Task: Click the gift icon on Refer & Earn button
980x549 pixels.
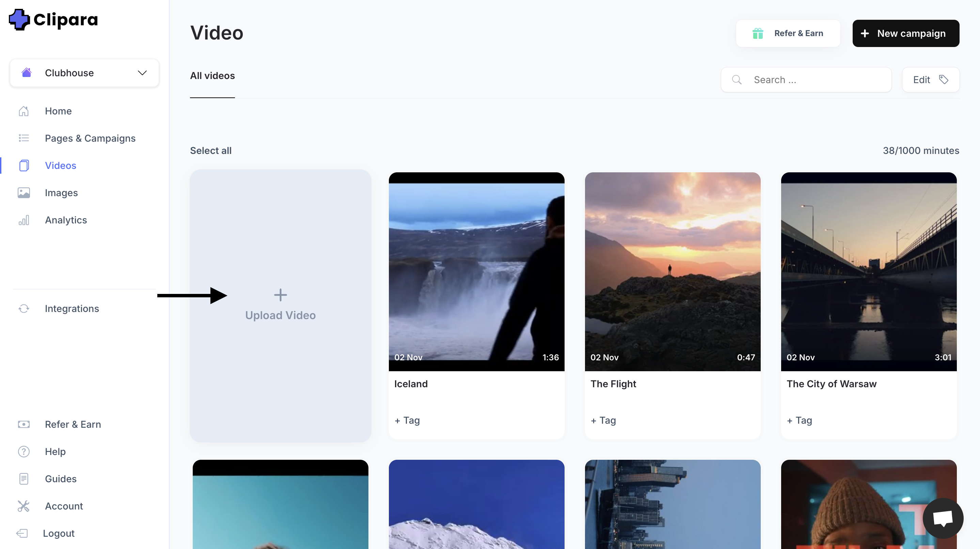Action: pyautogui.click(x=758, y=33)
